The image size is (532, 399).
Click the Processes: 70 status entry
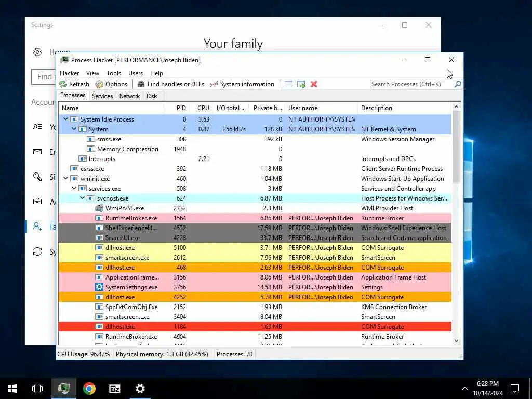click(234, 354)
